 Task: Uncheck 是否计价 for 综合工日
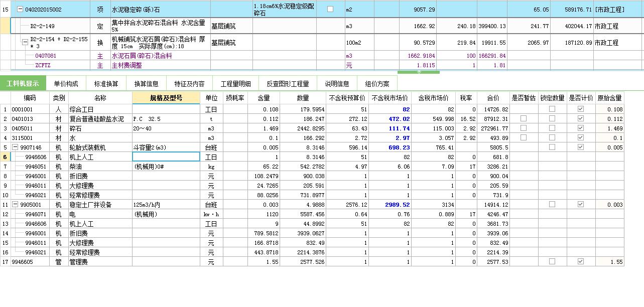581,109
